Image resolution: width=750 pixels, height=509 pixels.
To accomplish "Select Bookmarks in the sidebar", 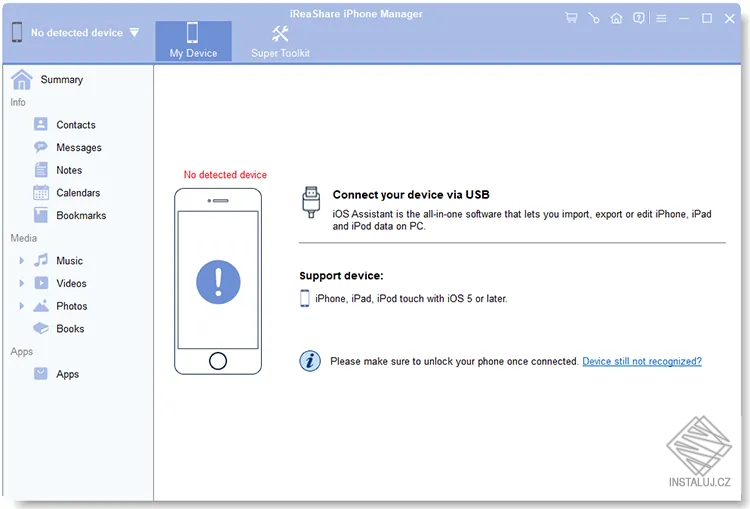I will click(x=81, y=215).
